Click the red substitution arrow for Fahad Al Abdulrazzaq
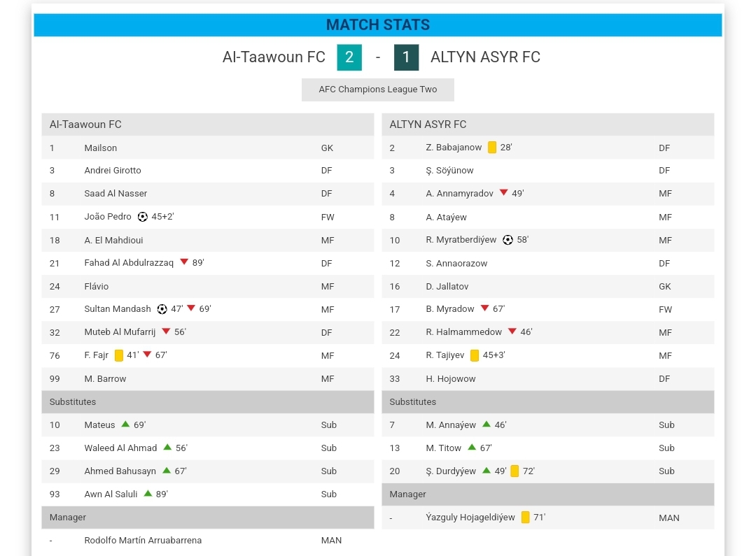This screenshot has height=556, width=756. (x=184, y=262)
